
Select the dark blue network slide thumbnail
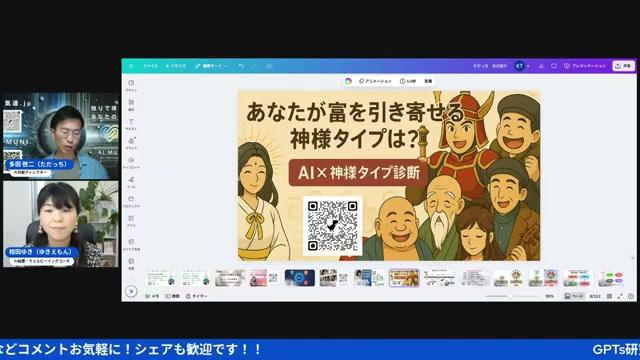tap(300, 278)
